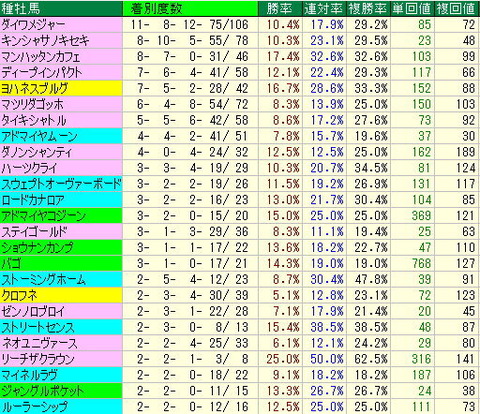Select the ダノンシャンティ row name

[x=61, y=152]
